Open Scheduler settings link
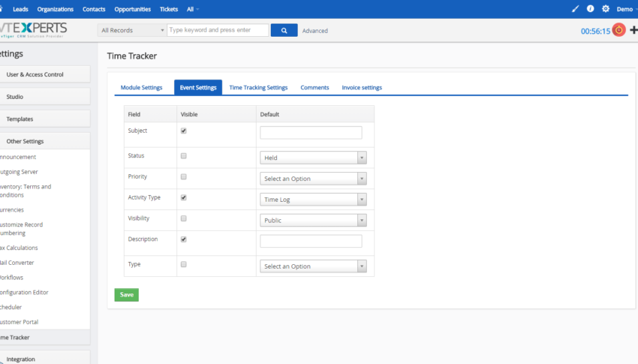This screenshot has width=638, height=364. coord(11,307)
